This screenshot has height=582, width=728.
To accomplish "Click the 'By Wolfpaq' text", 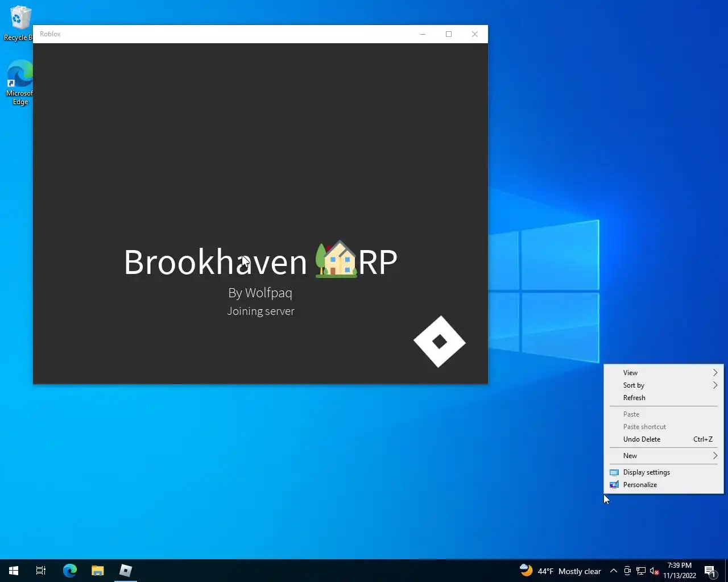I will [x=260, y=293].
